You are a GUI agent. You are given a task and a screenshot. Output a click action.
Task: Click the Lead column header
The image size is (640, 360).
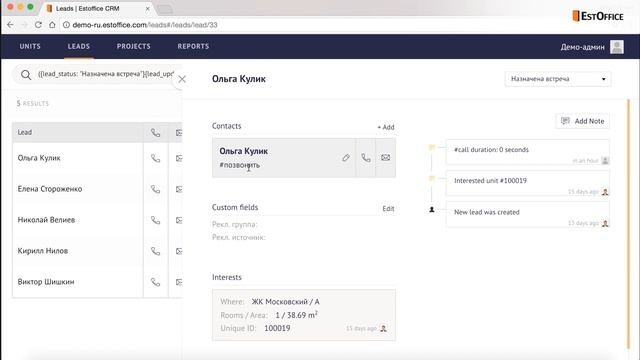pos(78,133)
